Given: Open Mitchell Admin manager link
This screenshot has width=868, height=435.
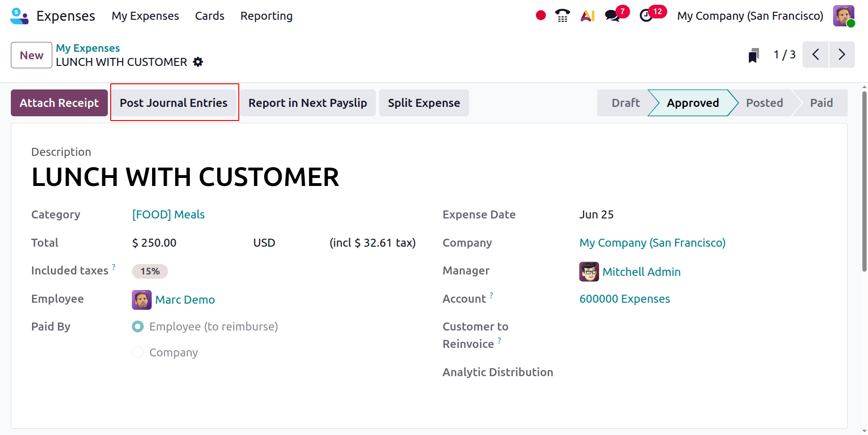Looking at the screenshot, I should [641, 272].
